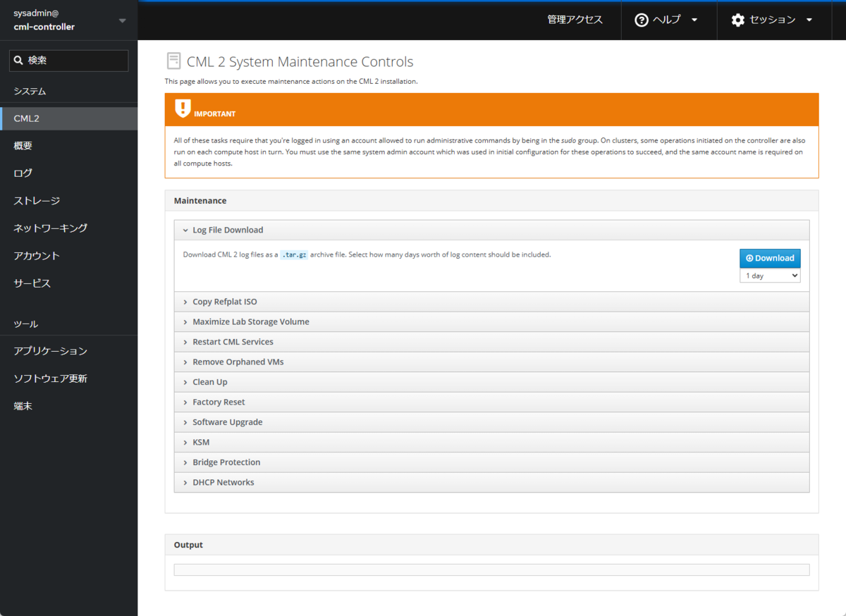The width and height of the screenshot is (846, 616).
Task: Click the Output text area
Action: coord(491,569)
